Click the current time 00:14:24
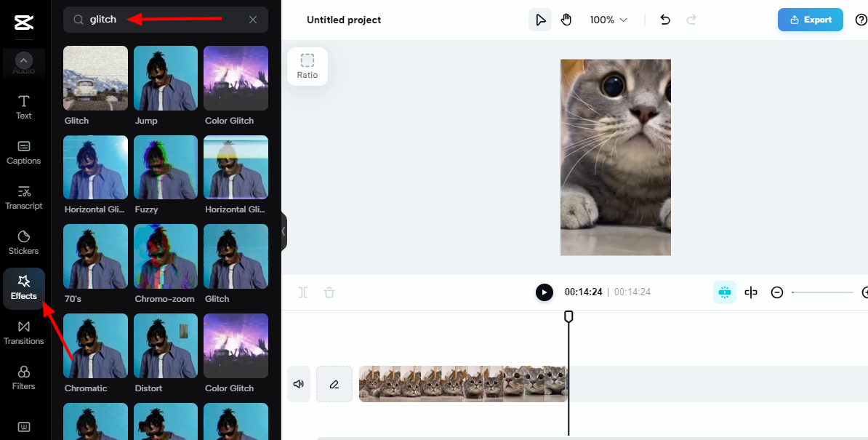The image size is (868, 440). [583, 292]
